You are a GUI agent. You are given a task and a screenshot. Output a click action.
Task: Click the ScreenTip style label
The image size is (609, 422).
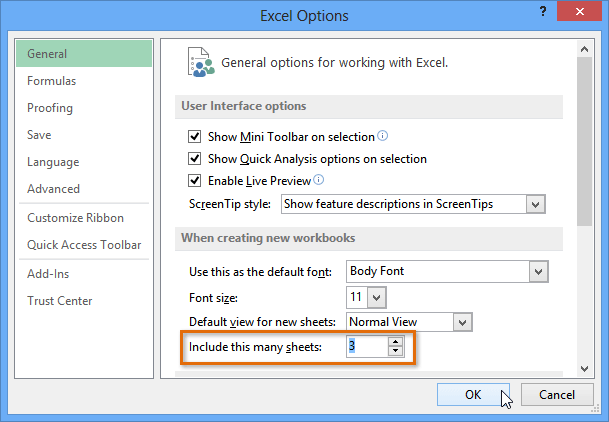(230, 204)
